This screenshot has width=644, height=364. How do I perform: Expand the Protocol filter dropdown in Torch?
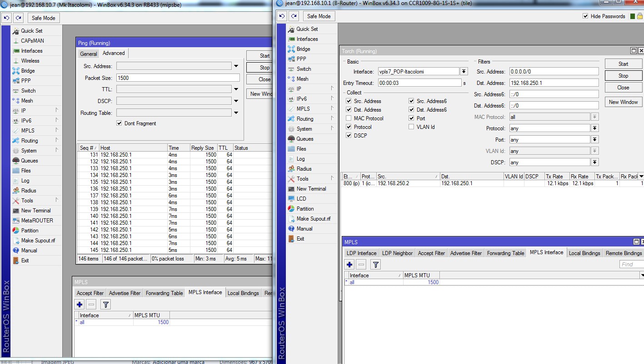tap(594, 128)
